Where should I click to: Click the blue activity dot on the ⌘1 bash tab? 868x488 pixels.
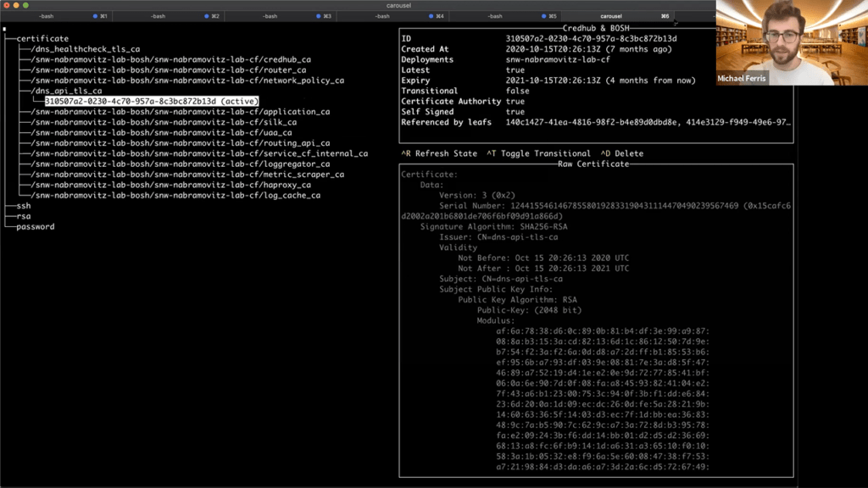point(95,16)
